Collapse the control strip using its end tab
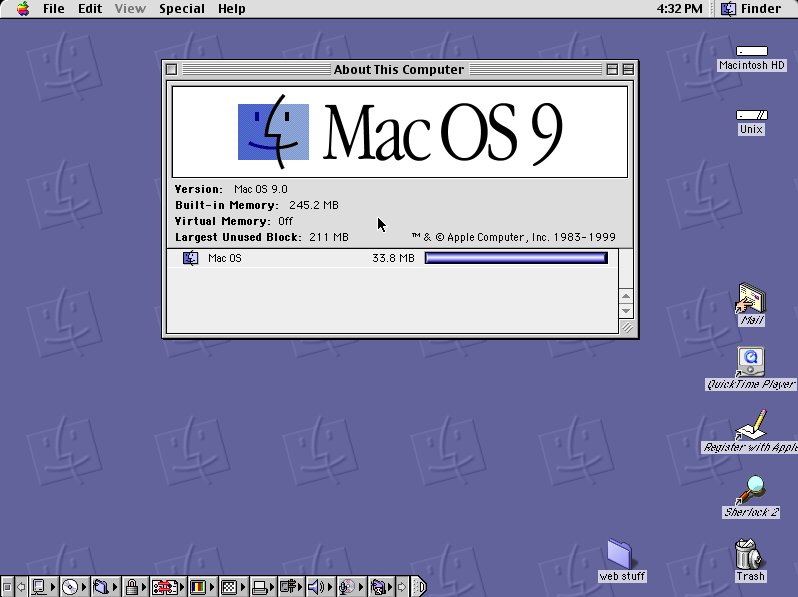The width and height of the screenshot is (798, 597). (x=419, y=587)
